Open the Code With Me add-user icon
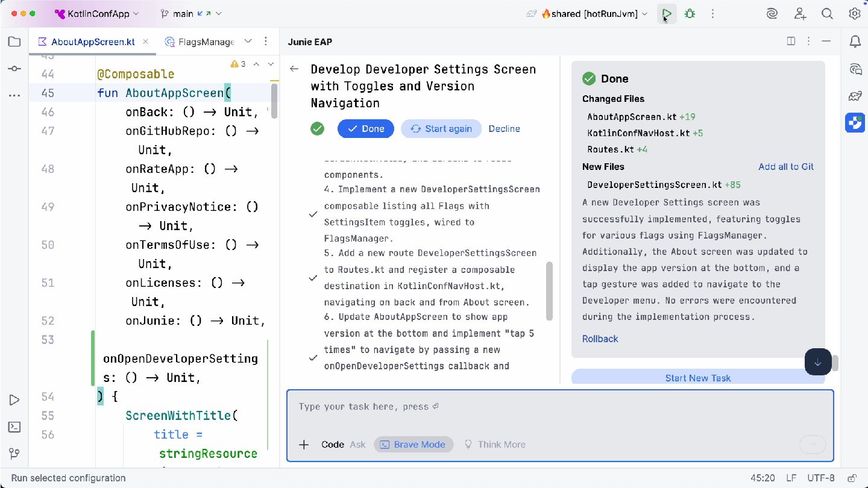Image resolution: width=868 pixels, height=488 pixels. click(800, 13)
